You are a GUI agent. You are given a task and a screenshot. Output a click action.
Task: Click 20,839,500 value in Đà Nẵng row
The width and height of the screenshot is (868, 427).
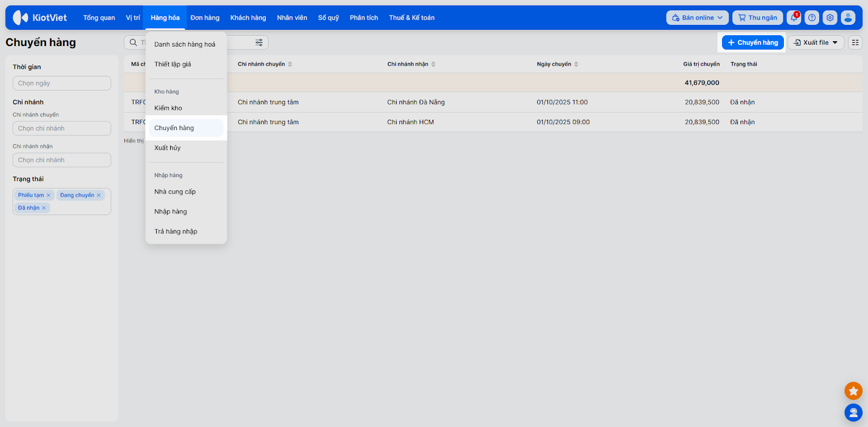click(702, 102)
